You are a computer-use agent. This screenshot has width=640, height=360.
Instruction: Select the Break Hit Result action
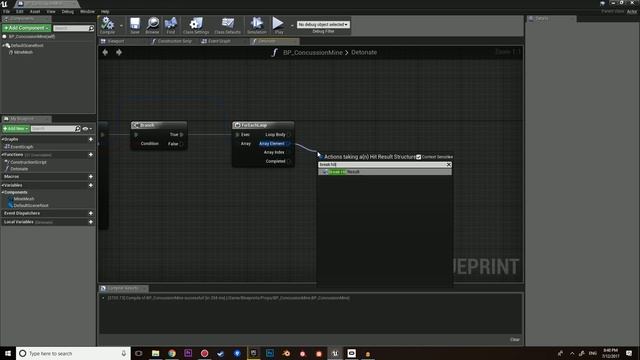[385, 172]
